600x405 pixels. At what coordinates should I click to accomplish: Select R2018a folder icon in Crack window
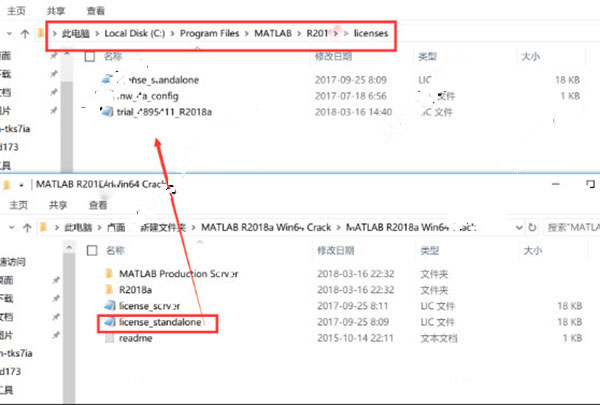click(x=109, y=289)
